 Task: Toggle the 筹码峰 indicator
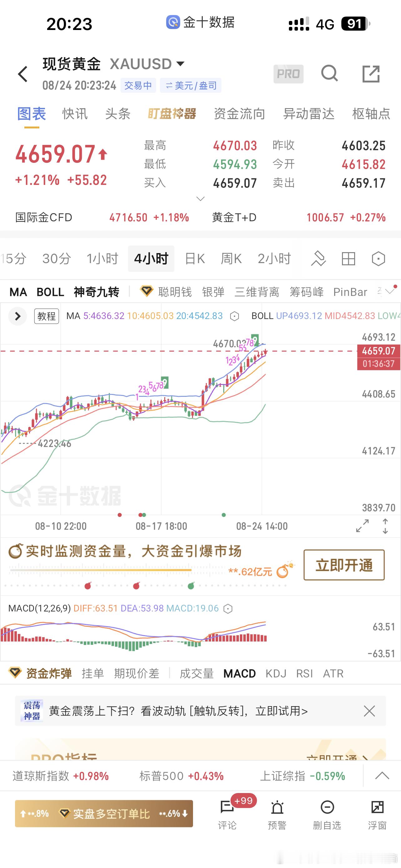[306, 292]
